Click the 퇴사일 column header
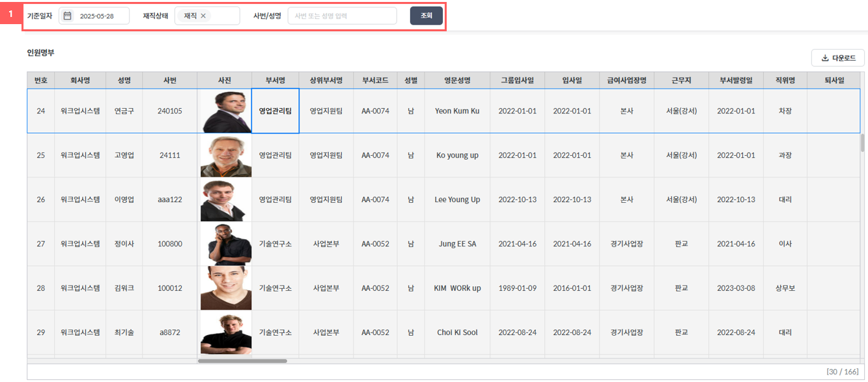Image resolution: width=868 pixels, height=382 pixels. (834, 80)
